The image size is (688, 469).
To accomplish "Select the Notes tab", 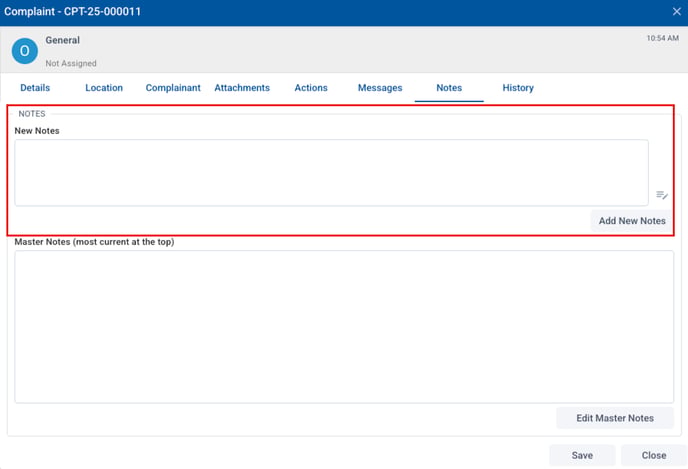I will pyautogui.click(x=449, y=88).
